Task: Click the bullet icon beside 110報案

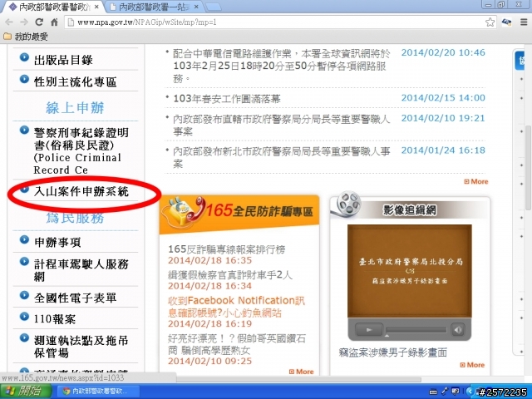Action: [x=24, y=316]
